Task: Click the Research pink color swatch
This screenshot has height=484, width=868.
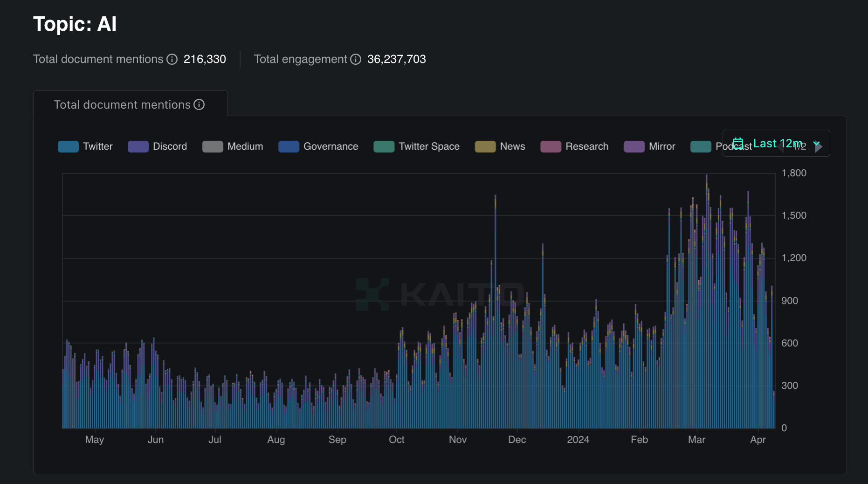Action: click(551, 146)
